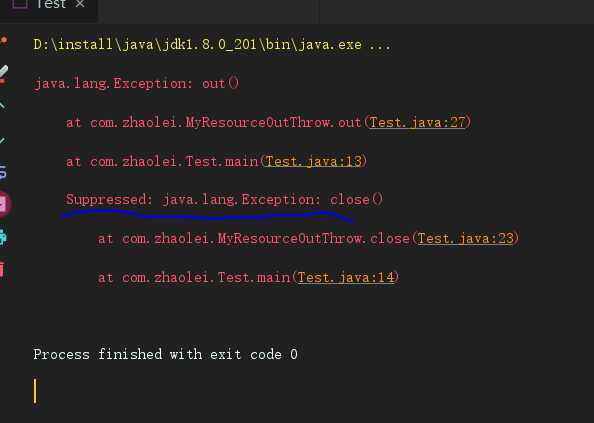Open run configuration via the wrench icon

[3, 74]
